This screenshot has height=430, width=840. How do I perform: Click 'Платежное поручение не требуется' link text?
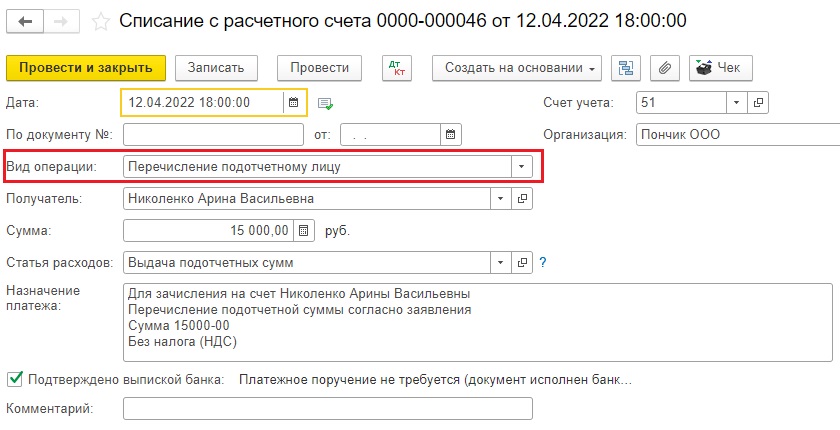click(436, 380)
